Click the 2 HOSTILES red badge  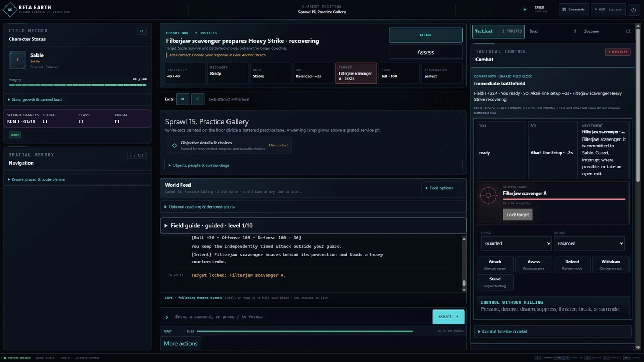617,52
